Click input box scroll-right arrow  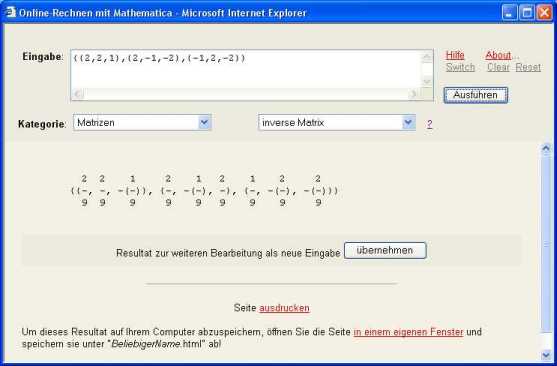click(413, 94)
